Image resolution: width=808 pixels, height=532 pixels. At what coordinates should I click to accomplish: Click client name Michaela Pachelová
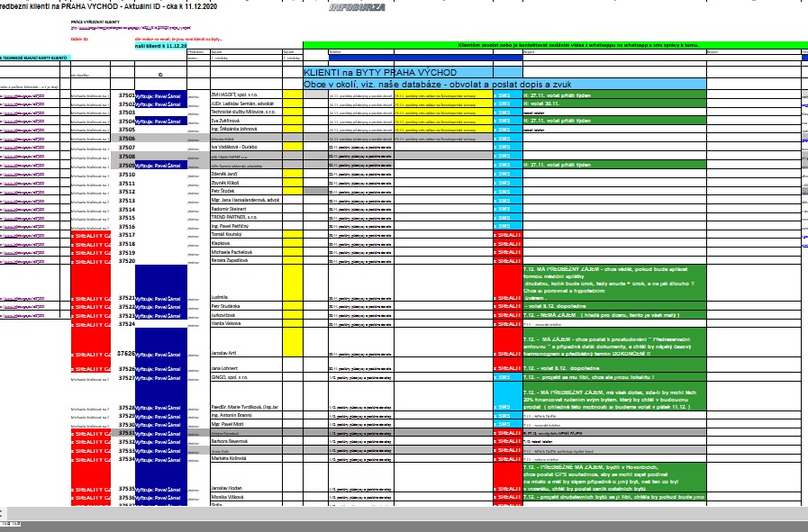click(x=232, y=252)
